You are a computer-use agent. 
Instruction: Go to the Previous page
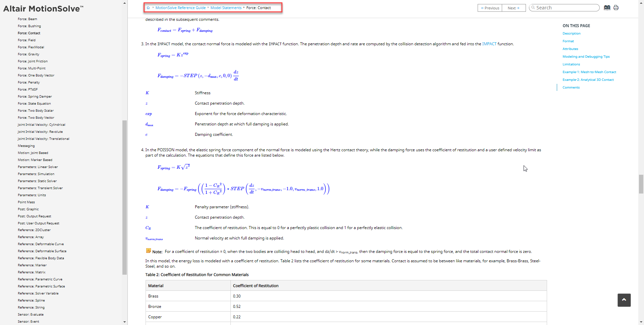point(490,8)
